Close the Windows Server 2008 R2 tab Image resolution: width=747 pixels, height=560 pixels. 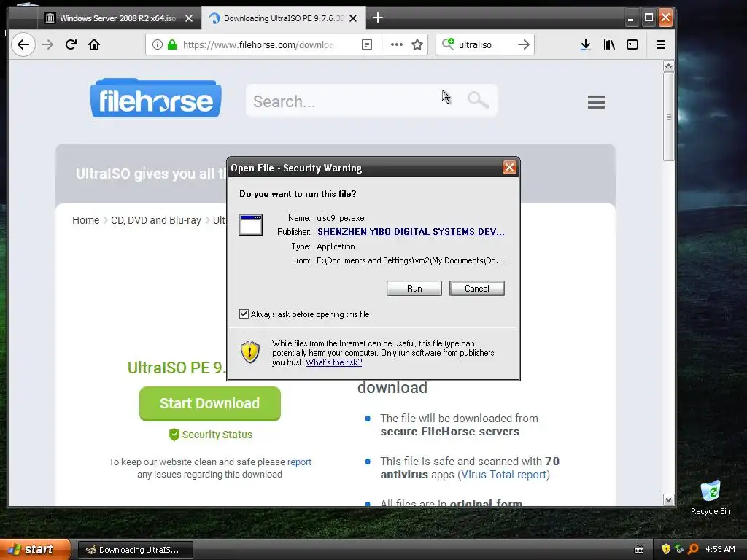pyautogui.click(x=189, y=18)
